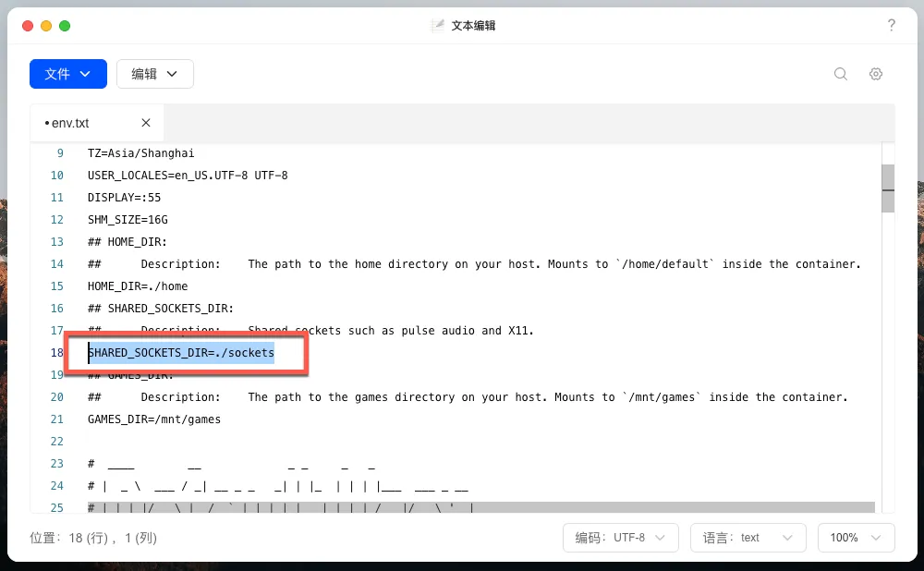Open the 100% zoom level dropdown
Screen dimensions: 924x571
click(x=855, y=538)
